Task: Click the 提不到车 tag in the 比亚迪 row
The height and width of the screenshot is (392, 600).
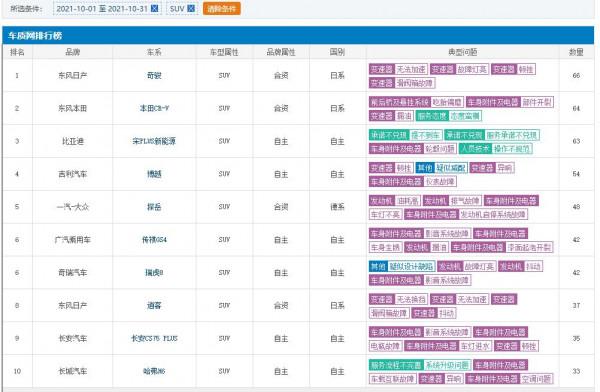Action: click(x=426, y=135)
